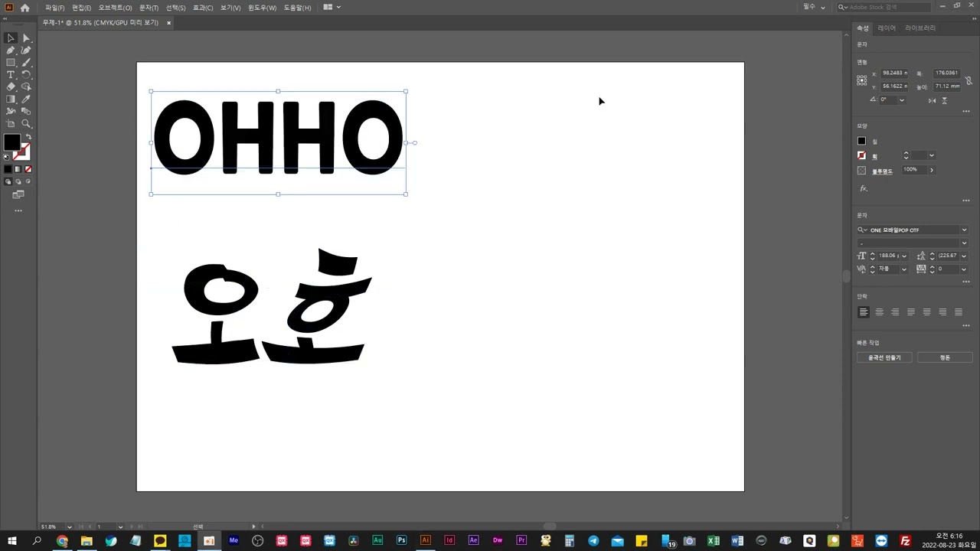Select the Gradient tool
This screenshot has height=551, width=980.
[11, 99]
